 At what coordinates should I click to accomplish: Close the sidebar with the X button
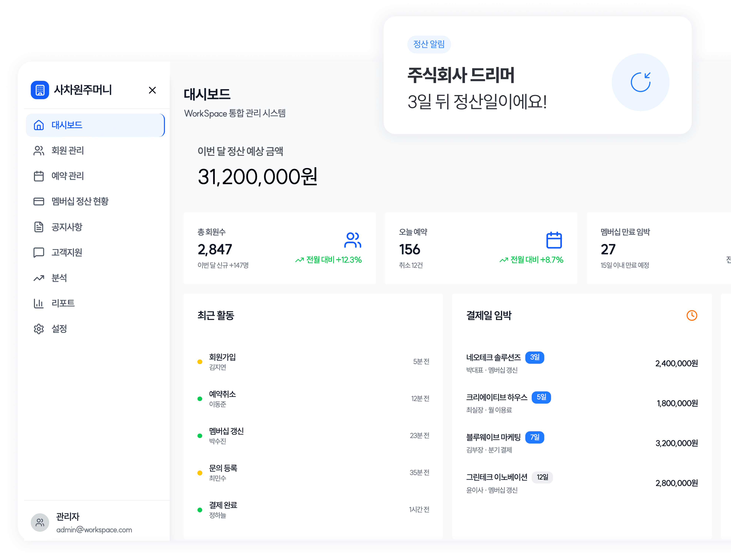tap(152, 90)
